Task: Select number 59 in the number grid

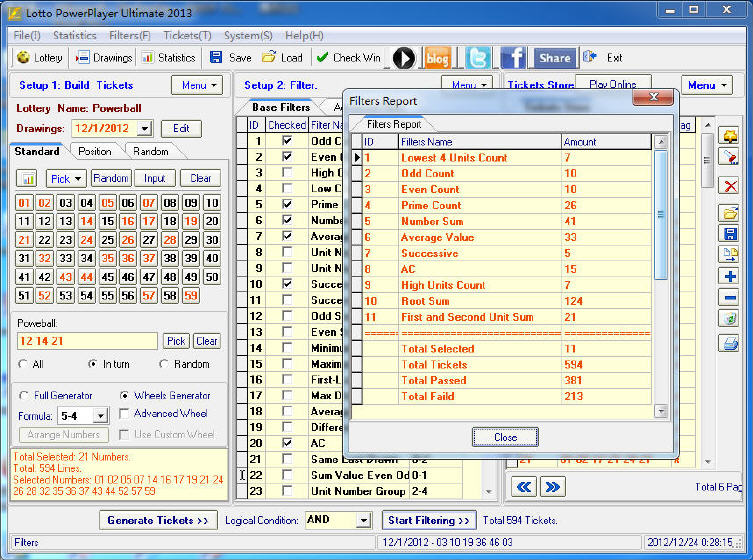Action: 191,295
